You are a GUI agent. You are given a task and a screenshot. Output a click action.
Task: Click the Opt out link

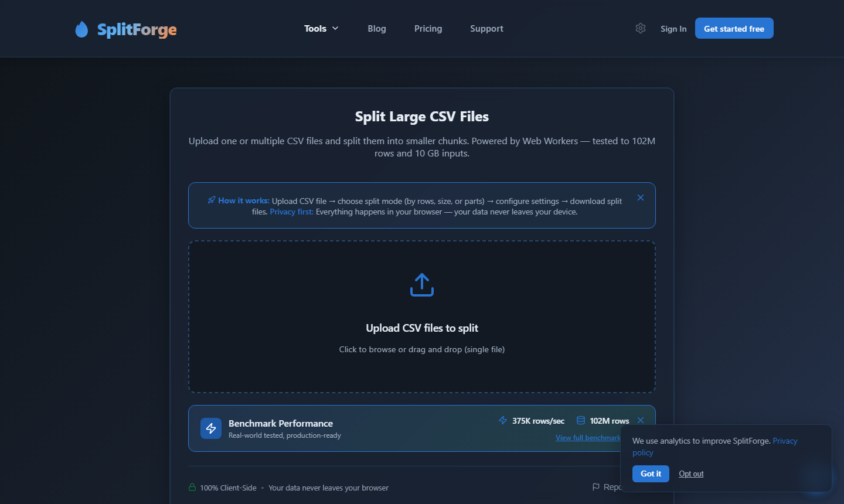coord(691,474)
